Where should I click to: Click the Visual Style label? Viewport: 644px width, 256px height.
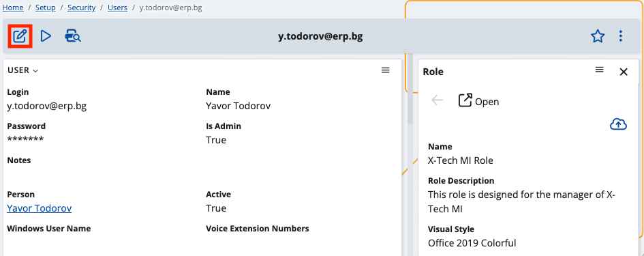(x=451, y=229)
